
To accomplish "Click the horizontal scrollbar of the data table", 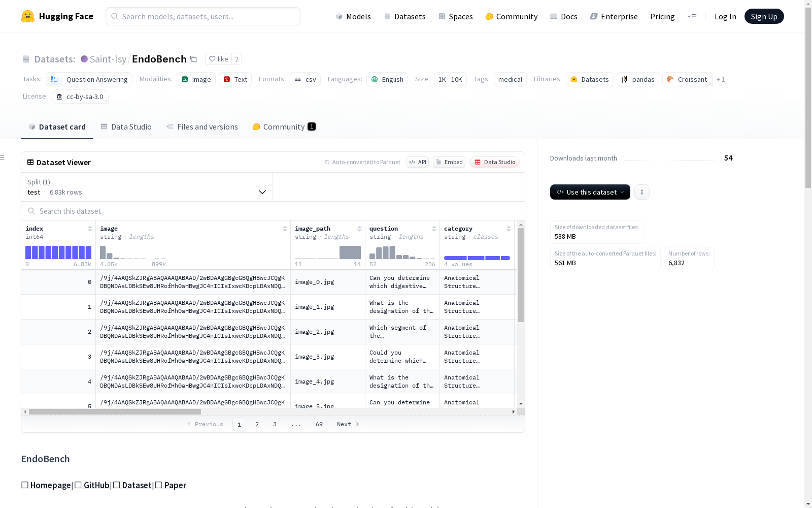I will (x=115, y=411).
